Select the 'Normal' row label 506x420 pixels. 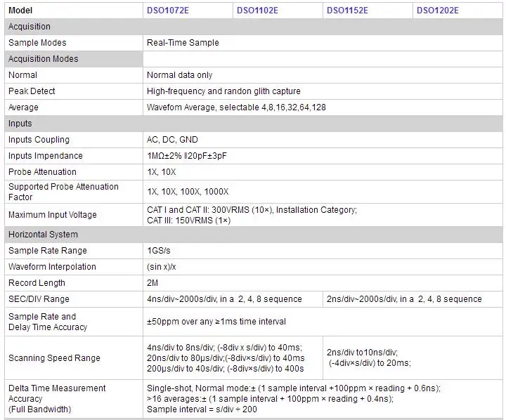[22, 75]
